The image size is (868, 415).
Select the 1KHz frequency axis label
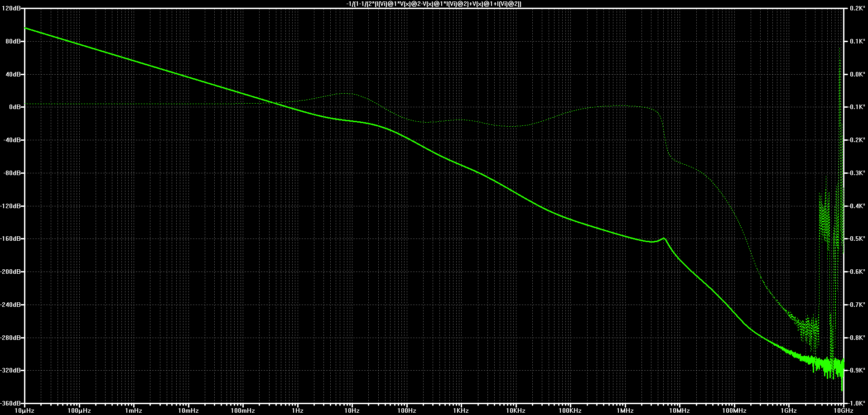(x=461, y=411)
